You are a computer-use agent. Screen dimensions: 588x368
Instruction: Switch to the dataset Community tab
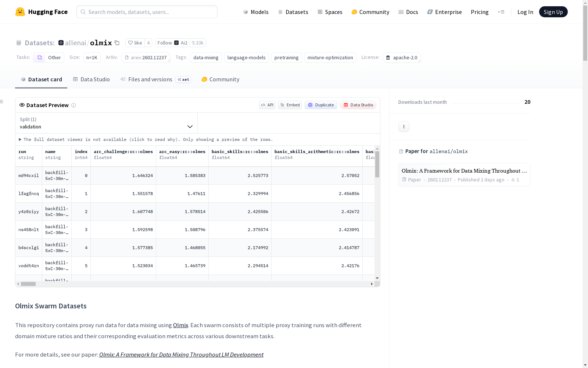220,79
